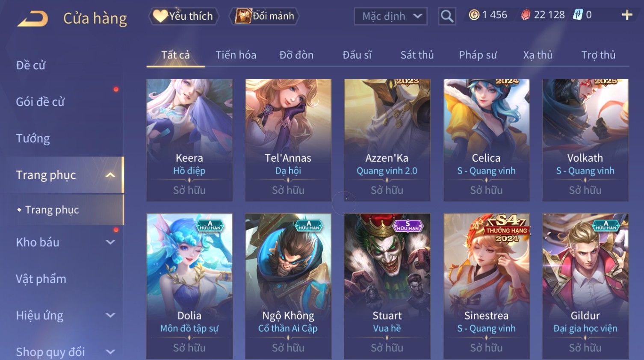Expand the Kho báu sidebar section
The width and height of the screenshot is (644, 360).
[110, 242]
